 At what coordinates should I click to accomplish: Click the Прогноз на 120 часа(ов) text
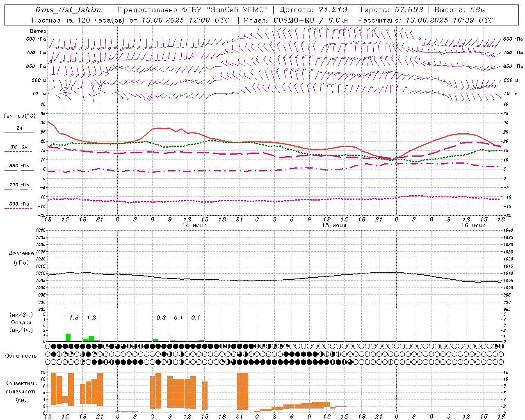pyautogui.click(x=79, y=20)
